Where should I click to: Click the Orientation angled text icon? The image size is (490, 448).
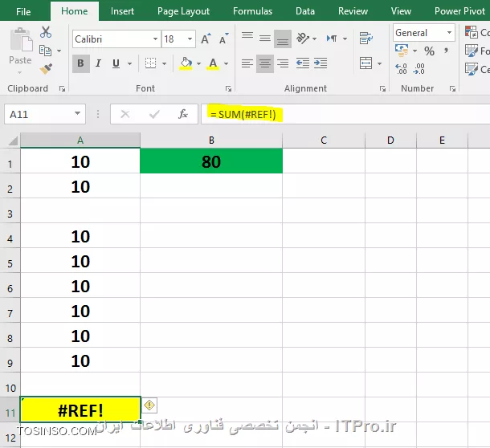[x=303, y=39]
